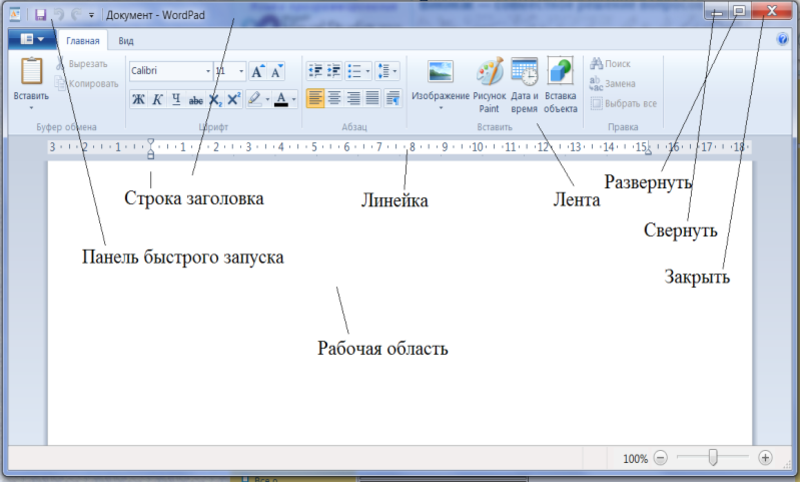Open the Calibri font family dropdown
The image size is (800, 482).
(x=207, y=71)
